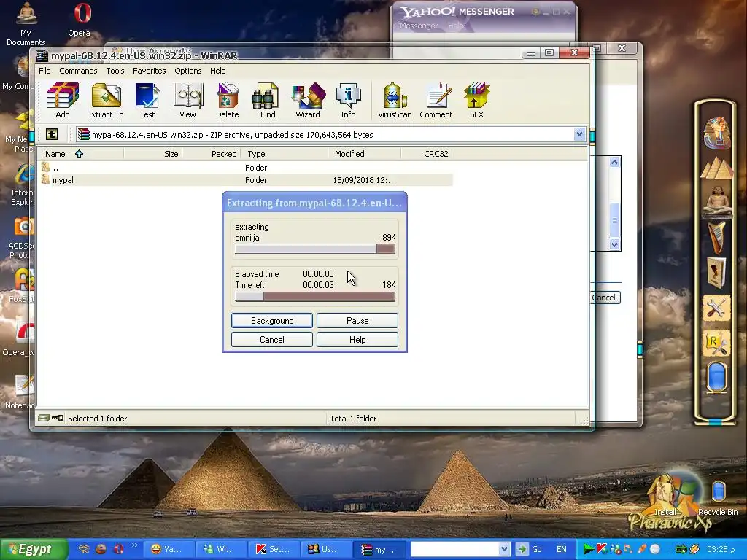Open the Egypt start button
The height and width of the screenshot is (560, 747).
pyautogui.click(x=34, y=549)
